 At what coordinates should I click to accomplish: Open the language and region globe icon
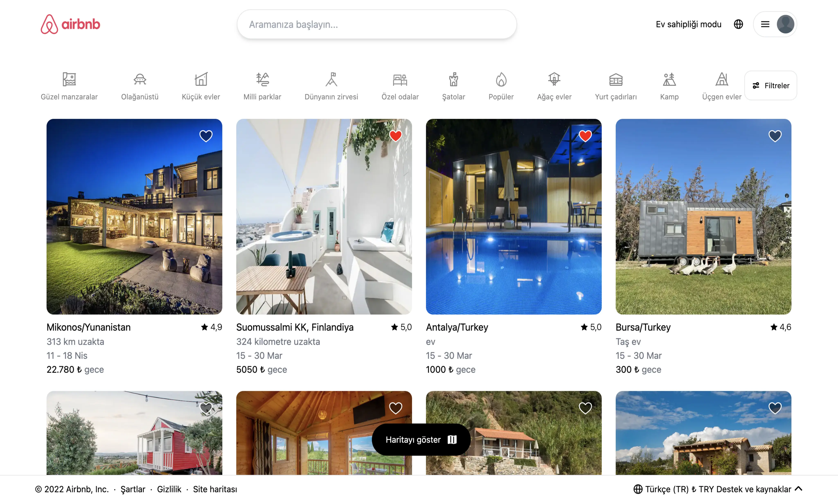point(739,24)
